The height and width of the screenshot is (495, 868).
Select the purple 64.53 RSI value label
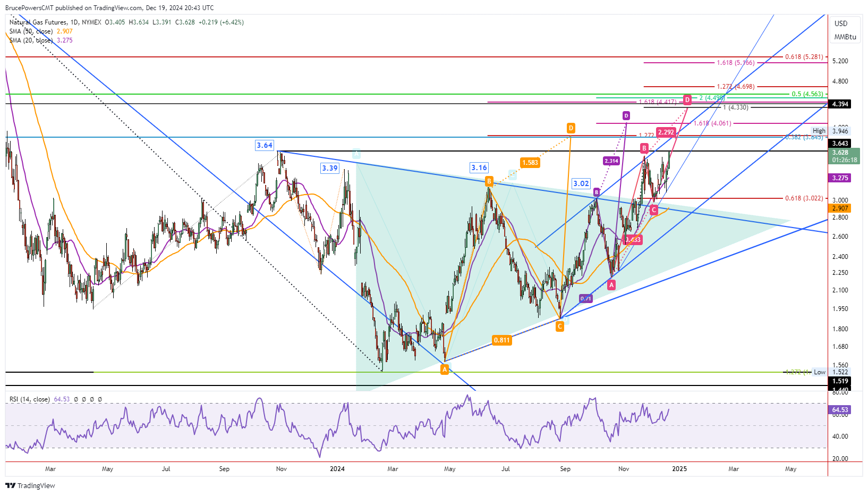pyautogui.click(x=840, y=410)
